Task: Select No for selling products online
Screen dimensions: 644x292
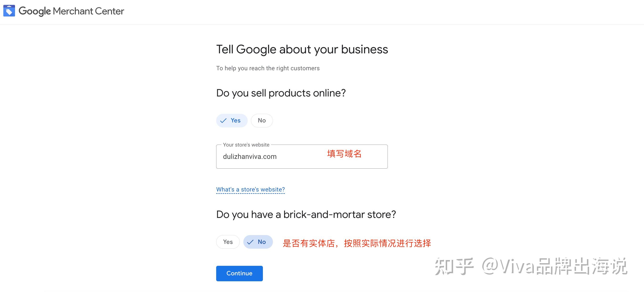Action: tap(261, 121)
